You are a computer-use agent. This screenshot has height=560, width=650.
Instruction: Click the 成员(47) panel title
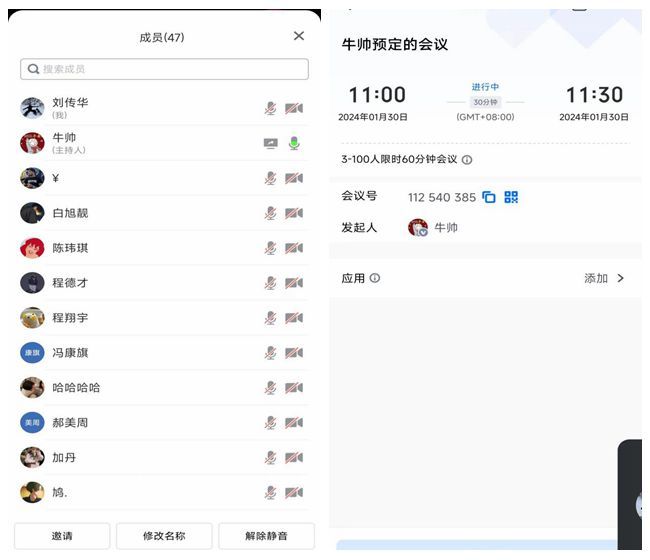click(162, 38)
